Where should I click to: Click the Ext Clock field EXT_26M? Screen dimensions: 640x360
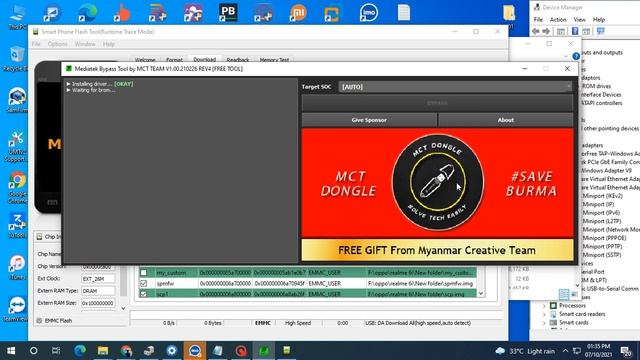(98, 278)
